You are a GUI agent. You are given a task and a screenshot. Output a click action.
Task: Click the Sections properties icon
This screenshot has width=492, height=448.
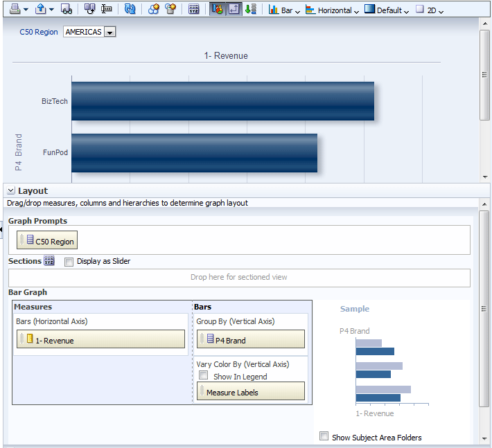coord(49,261)
